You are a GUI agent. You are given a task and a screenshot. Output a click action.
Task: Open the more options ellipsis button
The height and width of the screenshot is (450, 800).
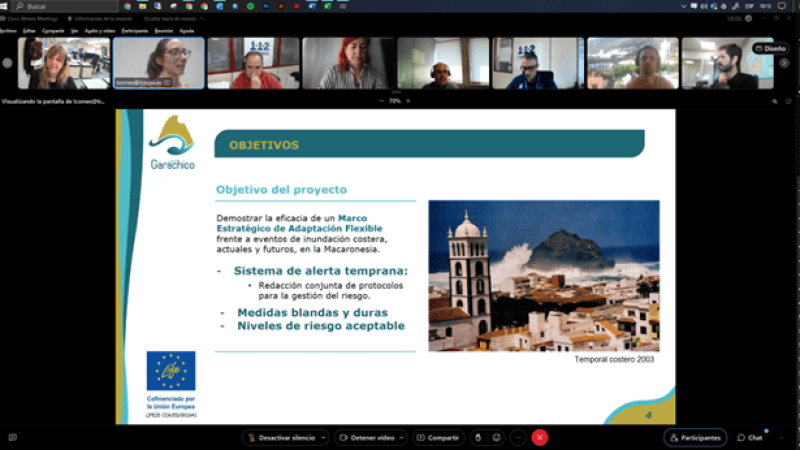(518, 438)
